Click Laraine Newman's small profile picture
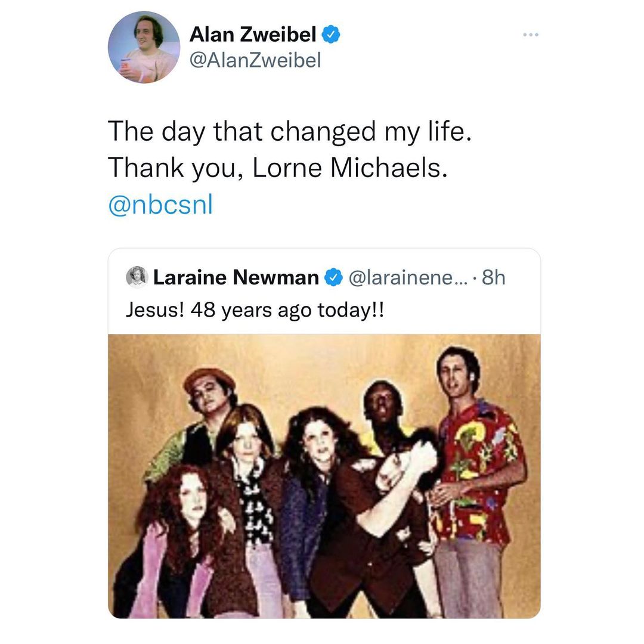 [x=137, y=277]
